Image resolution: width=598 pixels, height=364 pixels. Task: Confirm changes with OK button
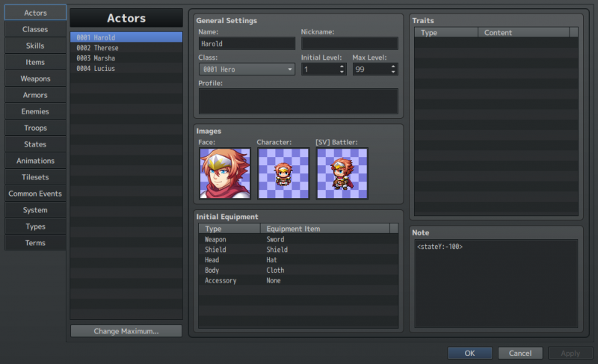point(469,353)
